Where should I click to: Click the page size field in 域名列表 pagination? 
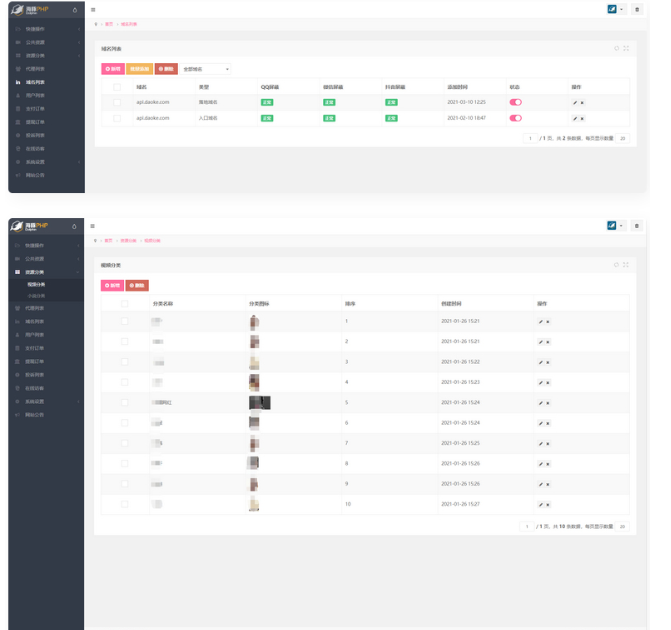[622, 138]
